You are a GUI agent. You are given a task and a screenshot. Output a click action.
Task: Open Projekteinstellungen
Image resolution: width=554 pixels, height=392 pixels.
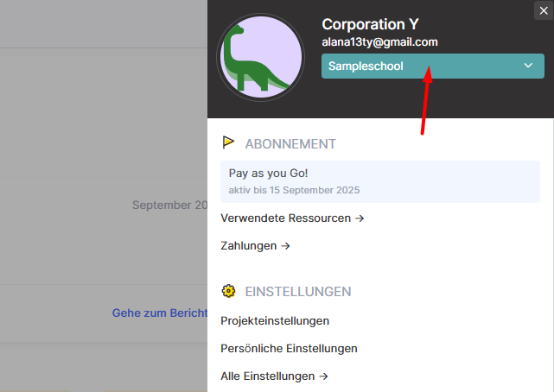coord(275,321)
